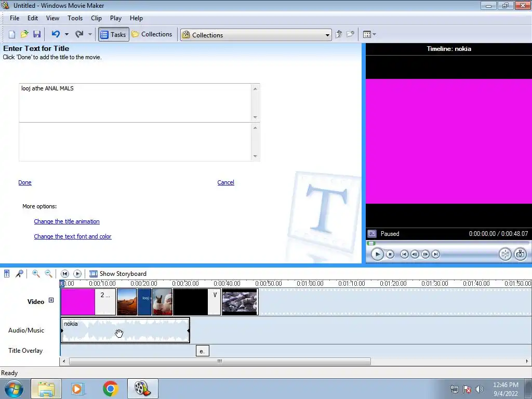Toggle full screen preview icon

(372, 234)
